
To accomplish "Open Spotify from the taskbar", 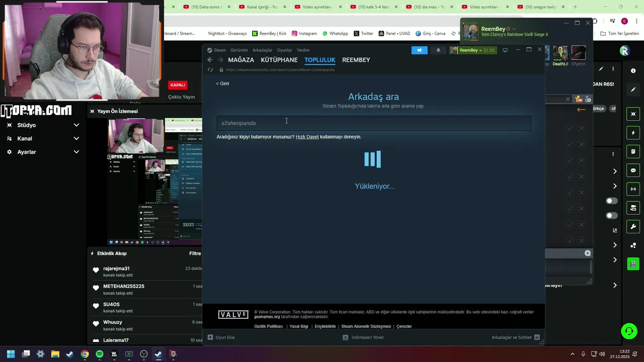I will pyautogui.click(x=99, y=354).
